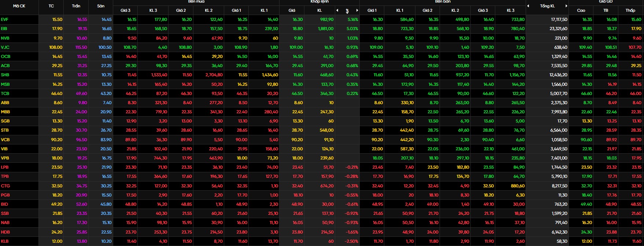Click the KLB change value -2.50%
The image size is (644, 246).
click(x=352, y=241)
